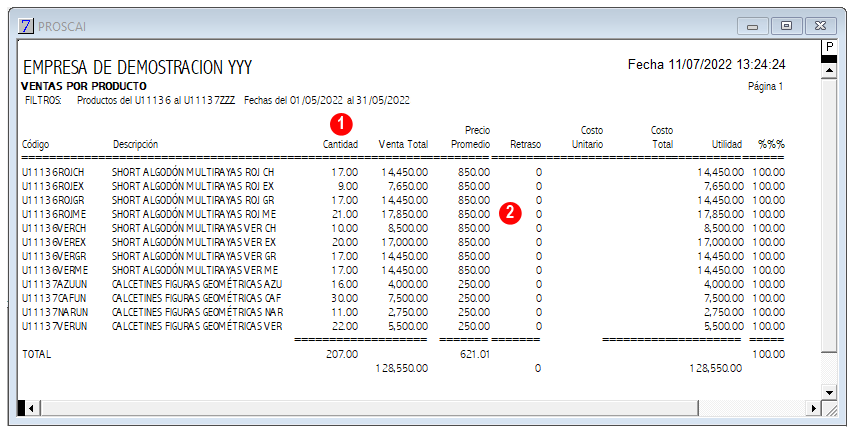Select product code U11136VERGR

(54, 256)
